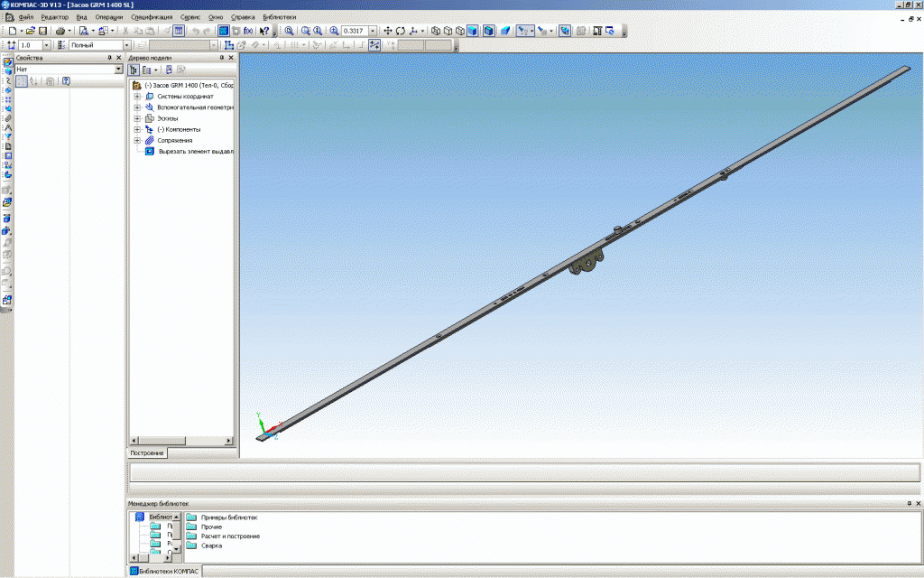Expand the Системы координат tree node

point(137,96)
